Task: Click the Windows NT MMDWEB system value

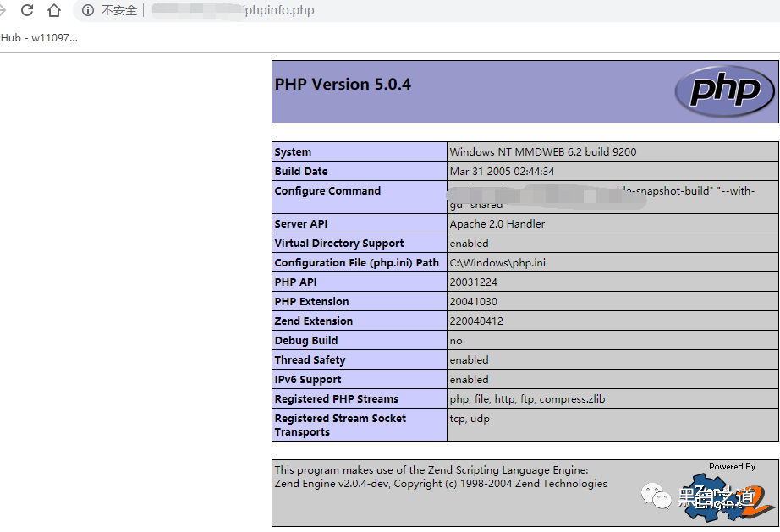Action: coord(542,152)
